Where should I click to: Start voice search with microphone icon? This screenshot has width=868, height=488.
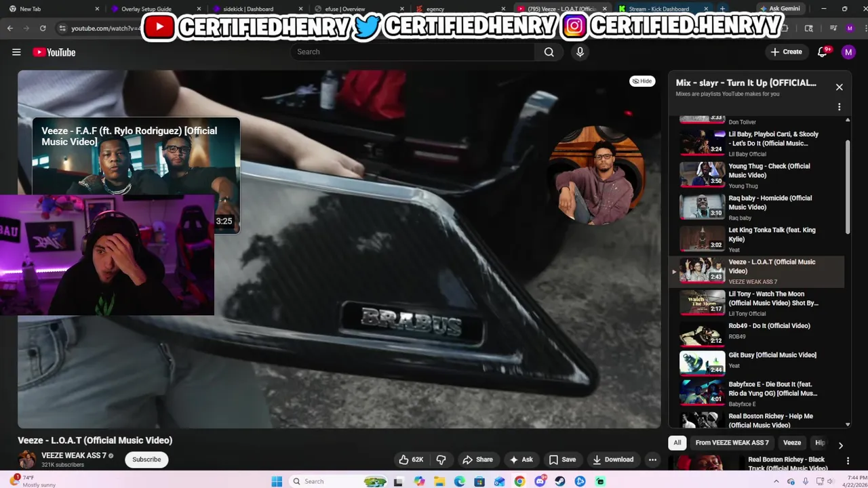[x=580, y=52]
